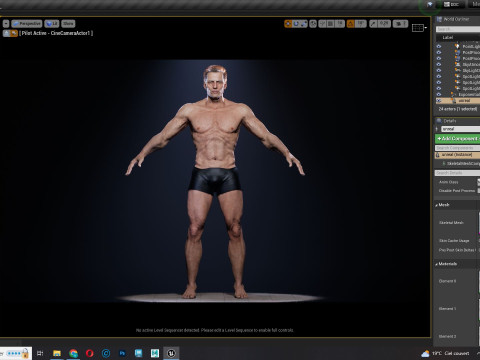Click the World Outliner search field

tap(458, 29)
